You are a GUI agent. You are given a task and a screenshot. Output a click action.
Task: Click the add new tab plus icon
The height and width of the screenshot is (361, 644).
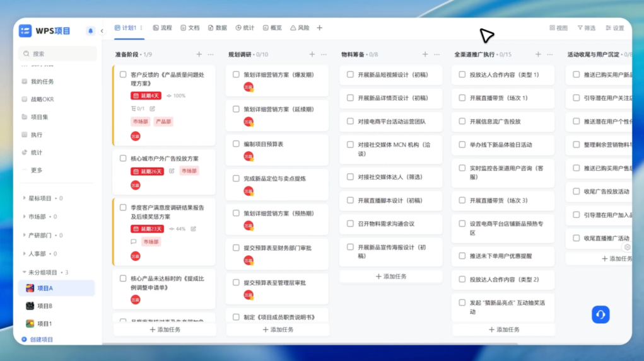pyautogui.click(x=319, y=28)
